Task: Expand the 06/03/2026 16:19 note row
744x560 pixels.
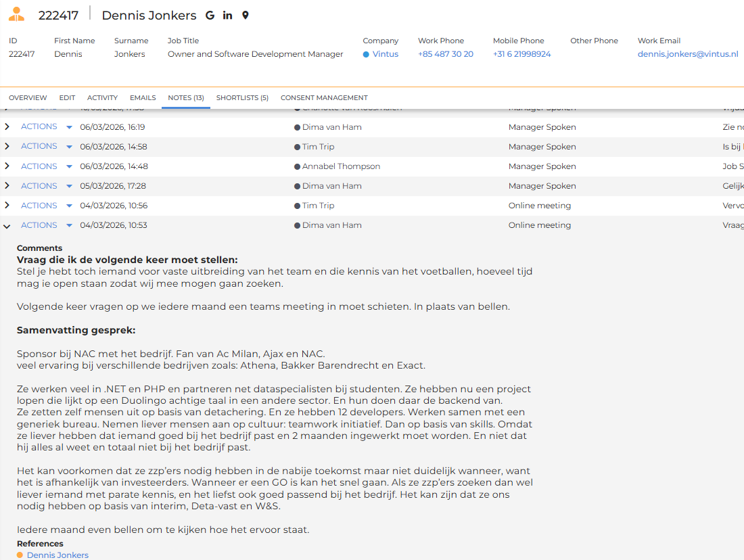Action: pyautogui.click(x=7, y=126)
